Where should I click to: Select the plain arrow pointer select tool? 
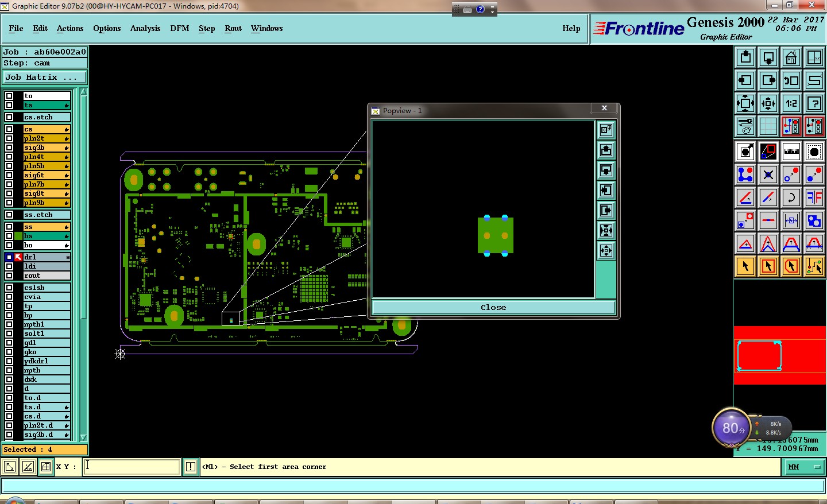click(x=745, y=266)
